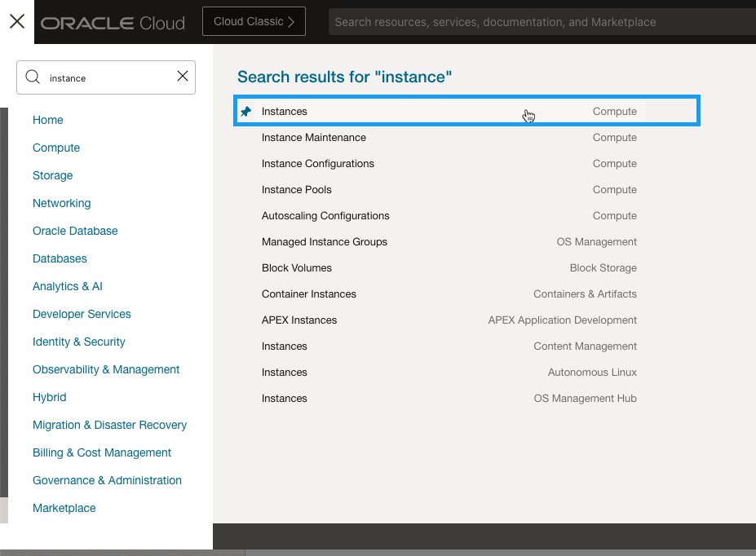The image size is (756, 556).
Task: Select Instance Configurations result
Action: (x=318, y=164)
